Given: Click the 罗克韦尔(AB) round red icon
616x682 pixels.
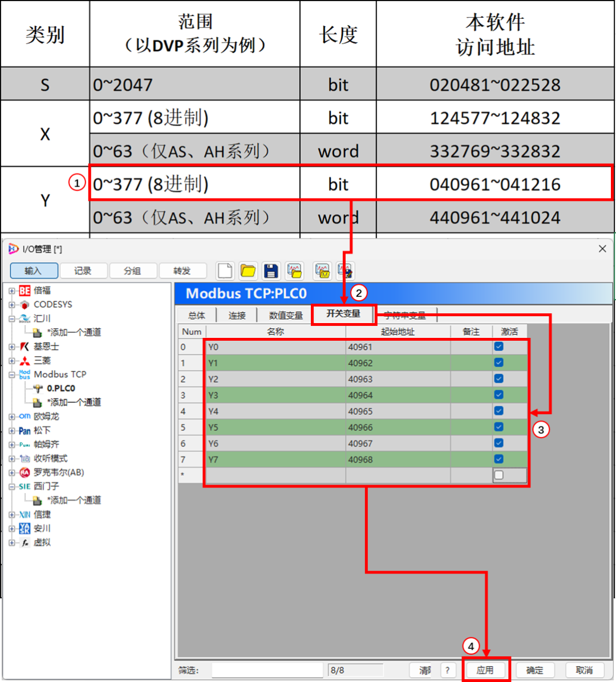Looking at the screenshot, I should (x=25, y=473).
